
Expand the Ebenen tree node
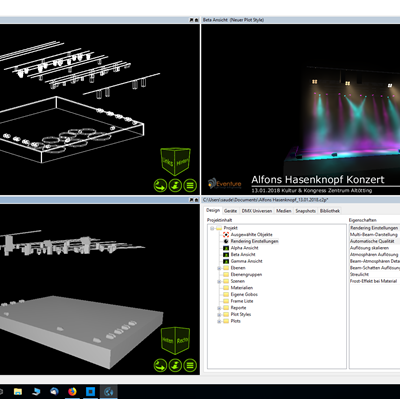click(219, 268)
